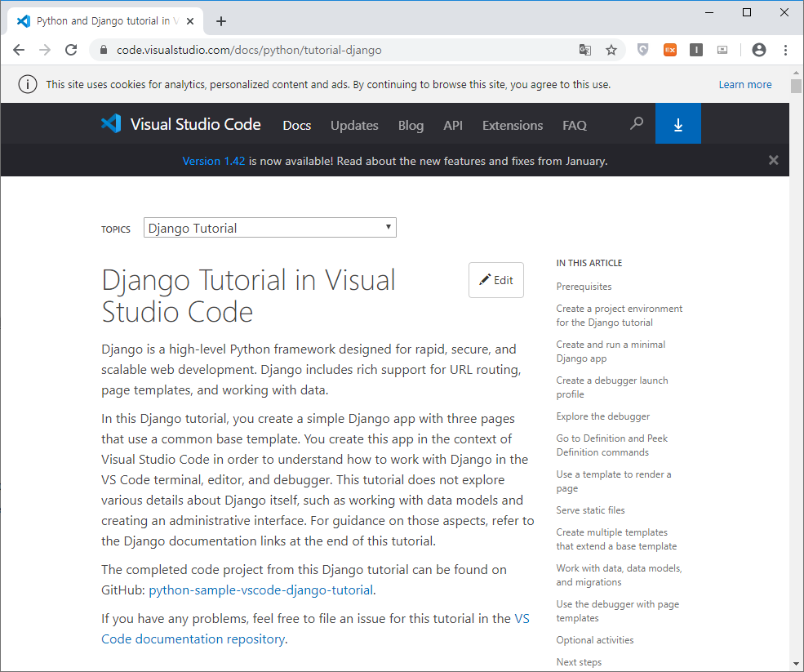Reload the page with the refresh icon

point(71,50)
